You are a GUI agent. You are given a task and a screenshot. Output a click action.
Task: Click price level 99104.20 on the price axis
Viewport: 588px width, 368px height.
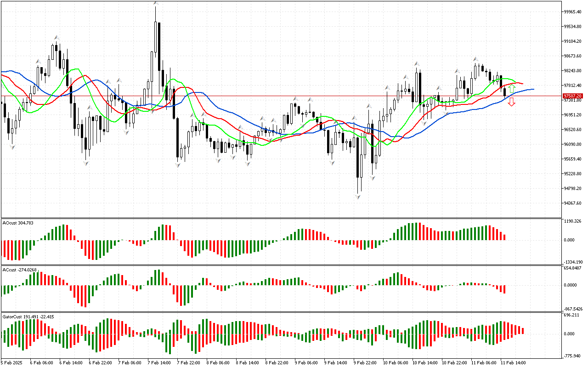tap(572, 41)
